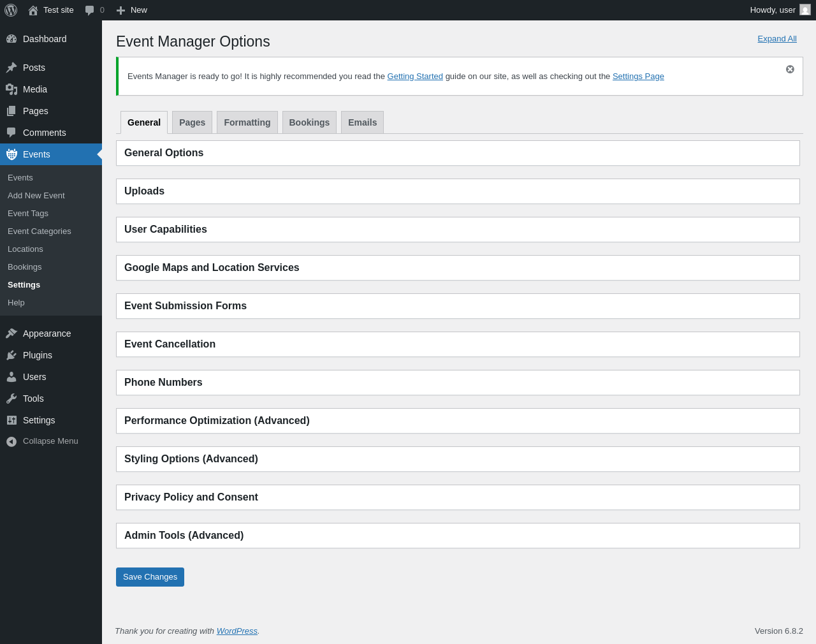Follow the WordPress footer link
Viewport: 816px width, 644px height.
tap(237, 631)
